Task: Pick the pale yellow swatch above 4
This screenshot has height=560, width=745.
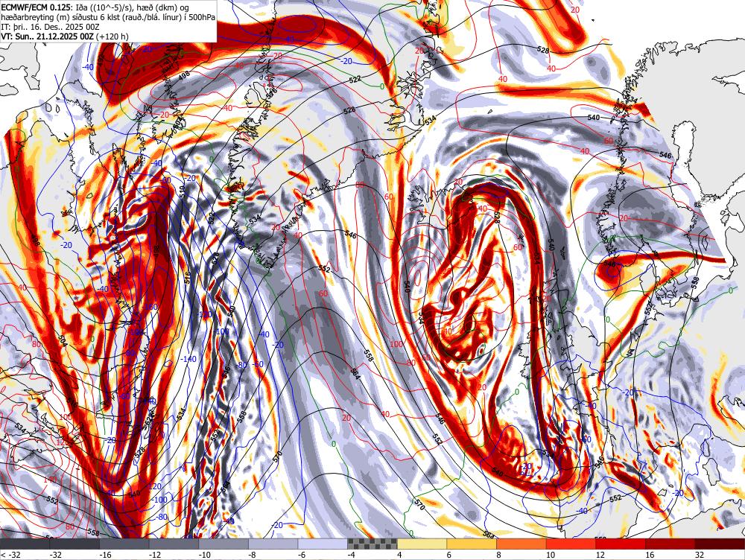Action: (x=422, y=544)
